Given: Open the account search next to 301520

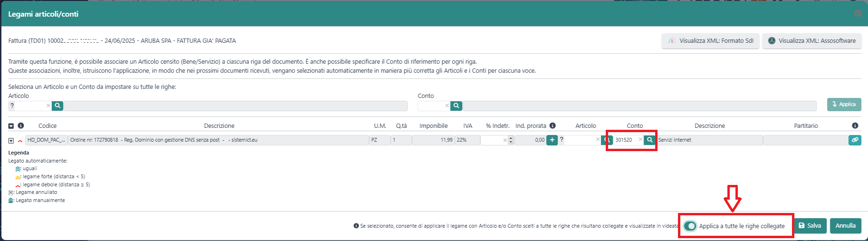Looking at the screenshot, I should coord(649,140).
